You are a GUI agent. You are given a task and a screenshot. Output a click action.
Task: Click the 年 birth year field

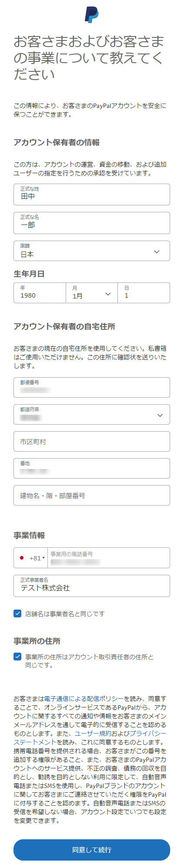click(40, 293)
